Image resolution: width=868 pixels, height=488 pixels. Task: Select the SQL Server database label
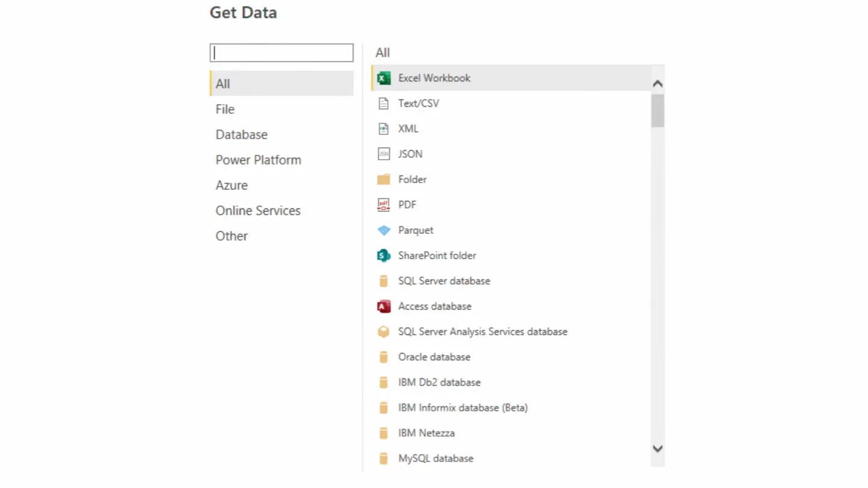pos(444,280)
